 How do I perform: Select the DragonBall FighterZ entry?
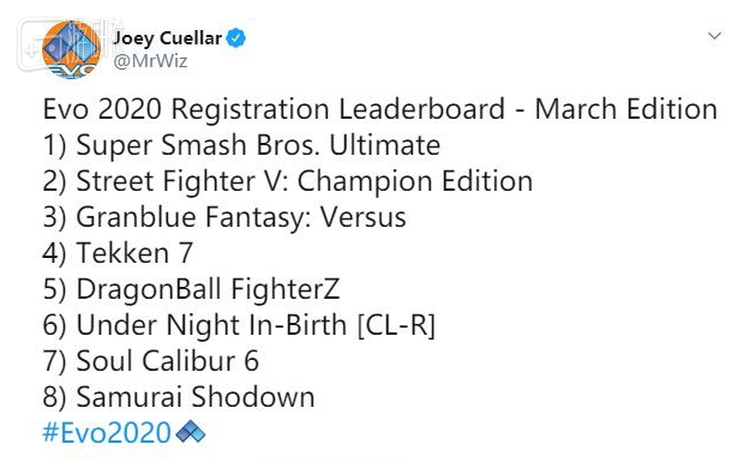(x=191, y=289)
